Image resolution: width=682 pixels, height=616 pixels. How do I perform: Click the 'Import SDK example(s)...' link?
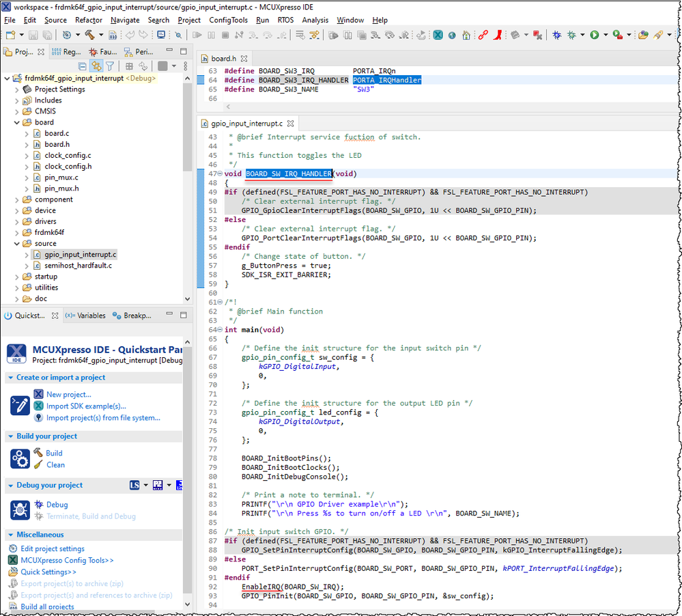point(86,406)
